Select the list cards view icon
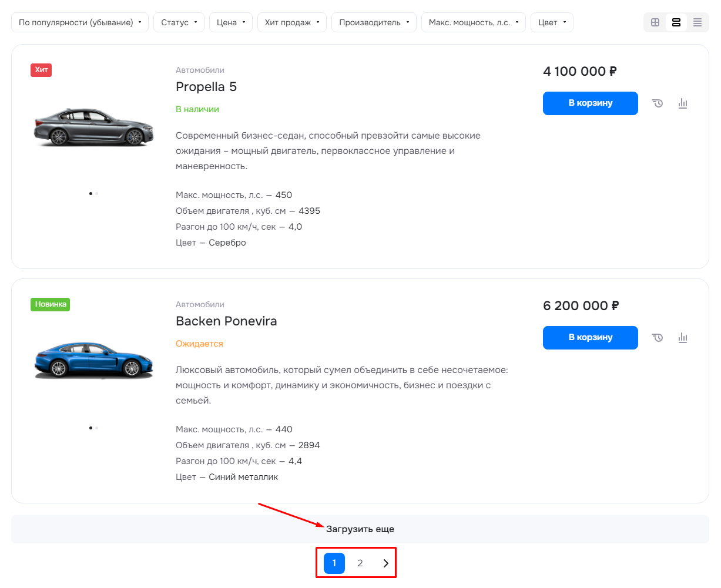The image size is (721, 588). [x=676, y=22]
